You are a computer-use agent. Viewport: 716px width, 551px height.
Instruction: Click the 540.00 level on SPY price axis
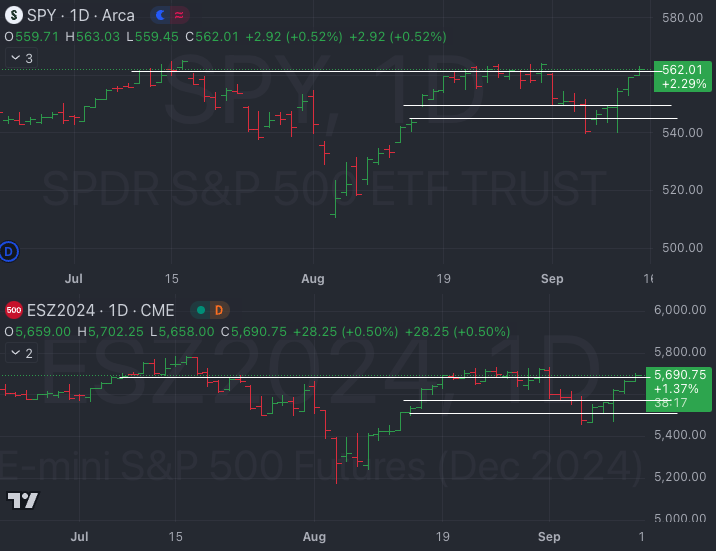(x=682, y=133)
